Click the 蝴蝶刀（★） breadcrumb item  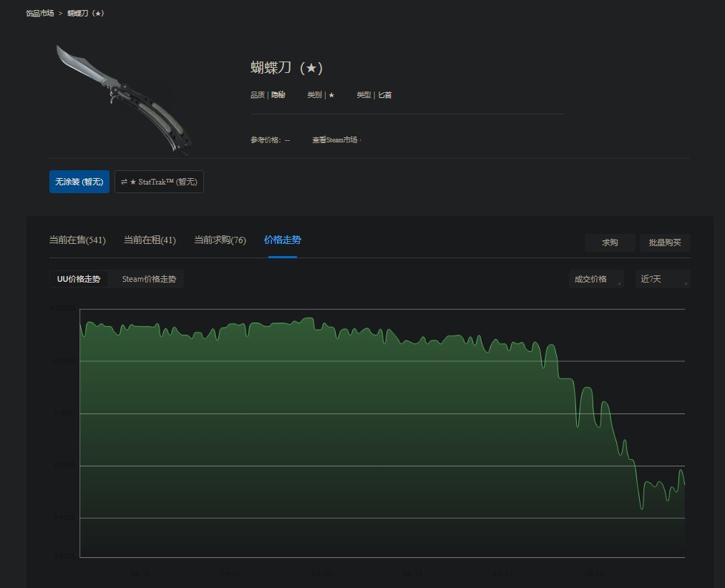(x=86, y=14)
